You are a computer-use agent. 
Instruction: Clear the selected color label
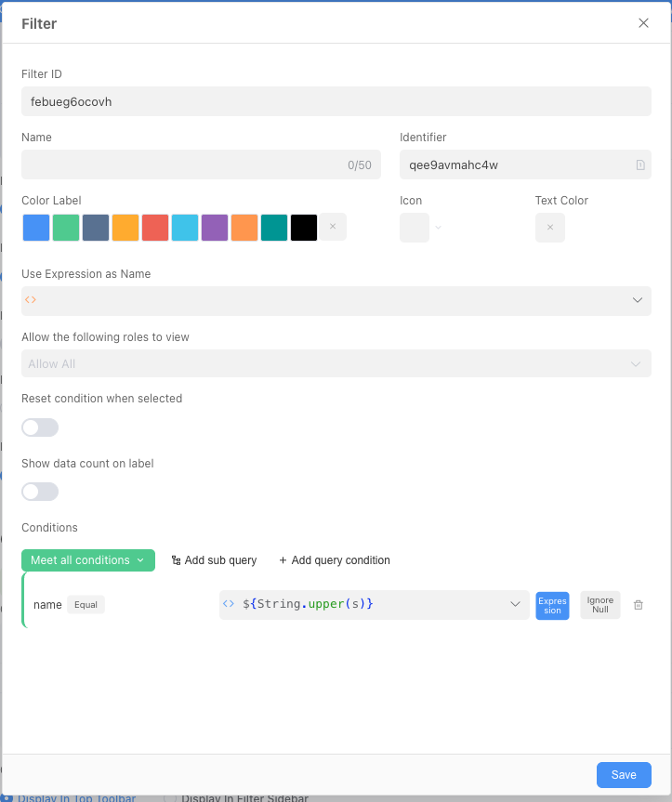coord(333,227)
